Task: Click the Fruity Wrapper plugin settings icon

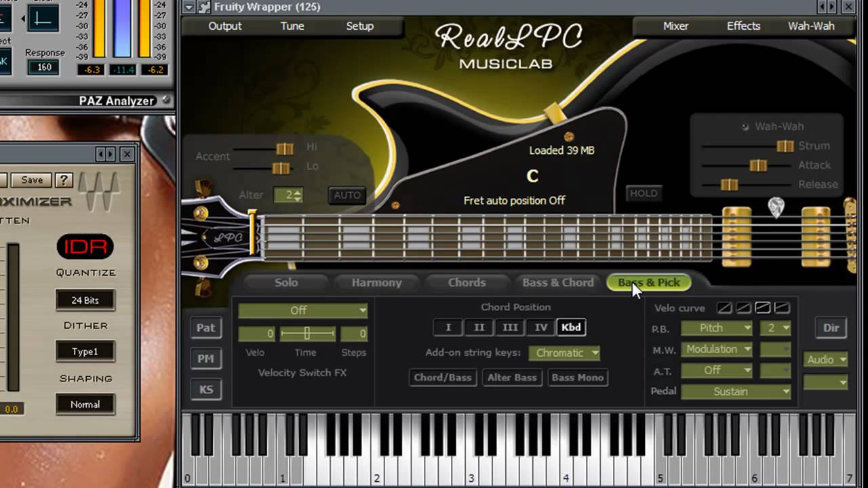Action: [203, 7]
